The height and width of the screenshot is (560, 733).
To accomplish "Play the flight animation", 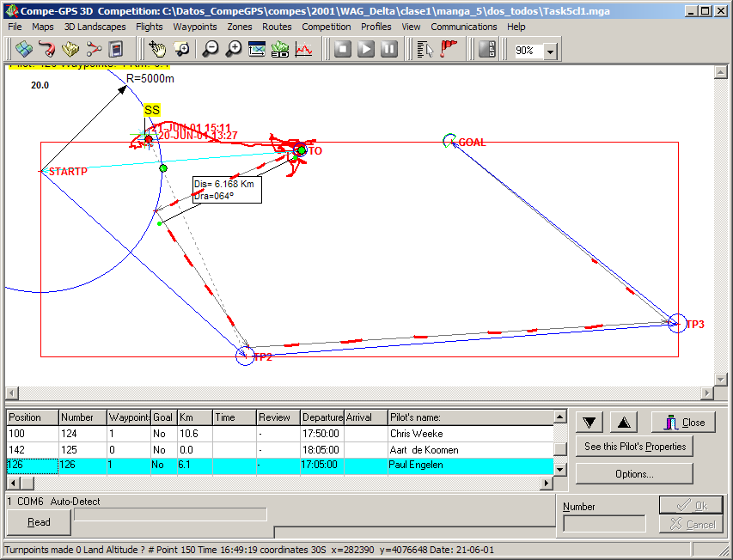I will (x=366, y=49).
